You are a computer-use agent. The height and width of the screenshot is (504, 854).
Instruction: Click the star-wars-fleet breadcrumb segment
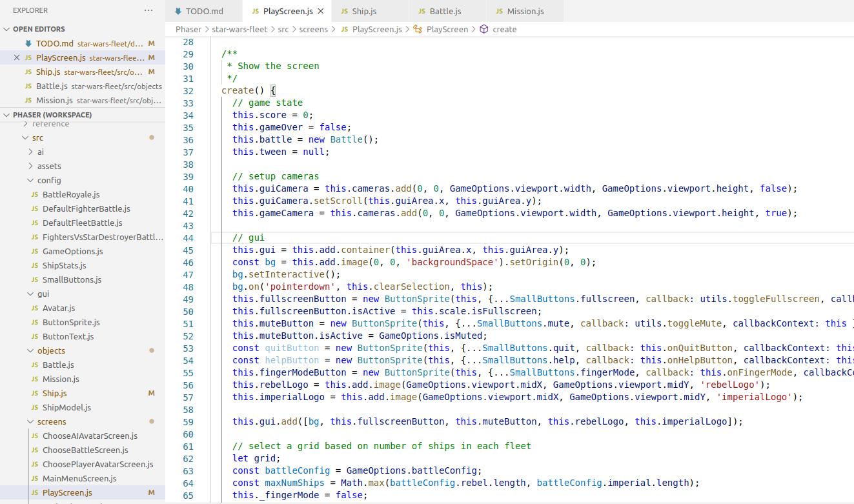238,29
